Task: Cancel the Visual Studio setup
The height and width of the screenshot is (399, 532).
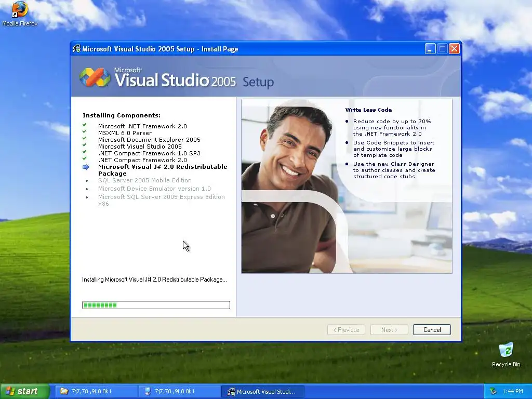Action: pyautogui.click(x=432, y=330)
